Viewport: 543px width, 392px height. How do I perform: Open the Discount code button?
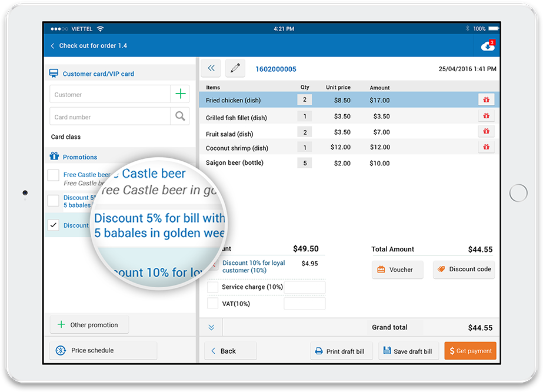click(x=464, y=270)
